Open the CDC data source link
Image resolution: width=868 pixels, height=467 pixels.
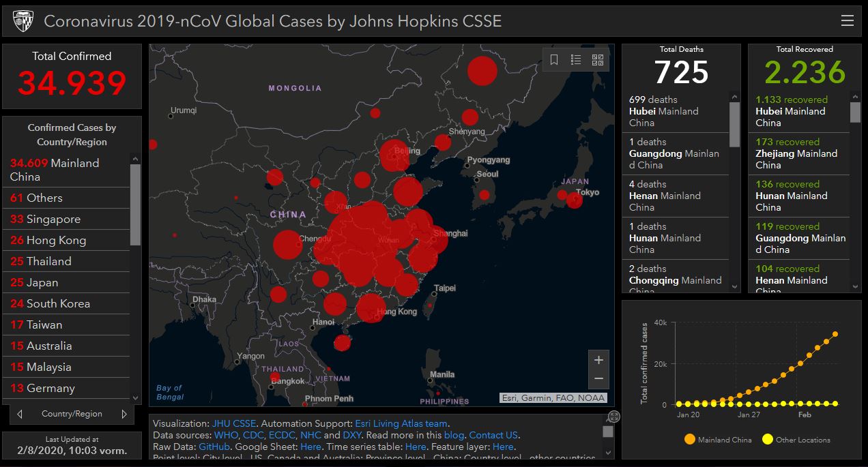tap(253, 435)
